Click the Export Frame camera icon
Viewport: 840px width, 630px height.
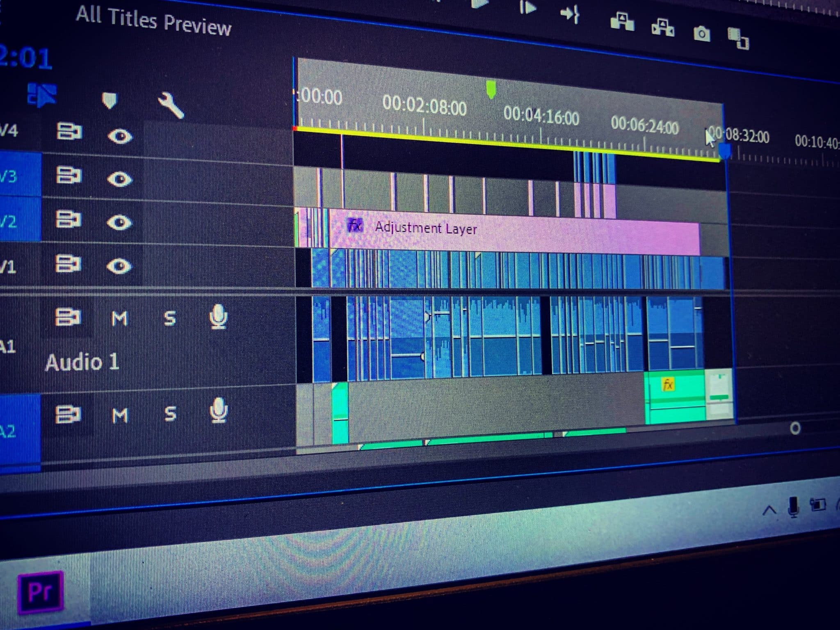(x=701, y=33)
